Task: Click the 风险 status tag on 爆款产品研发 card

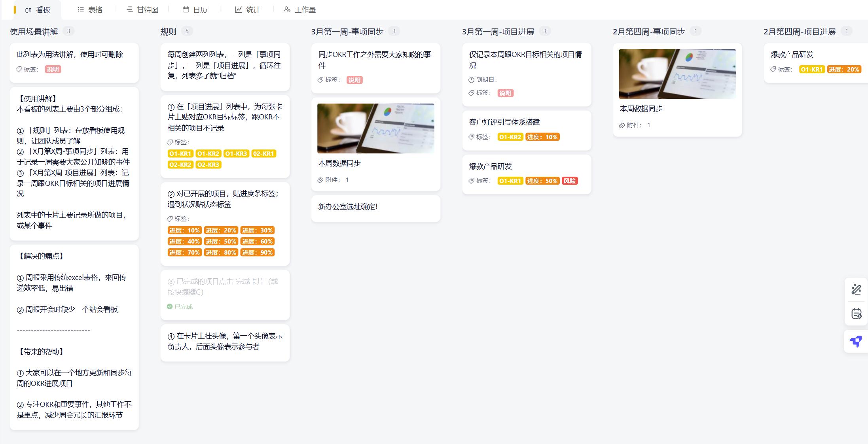Action: (569, 181)
